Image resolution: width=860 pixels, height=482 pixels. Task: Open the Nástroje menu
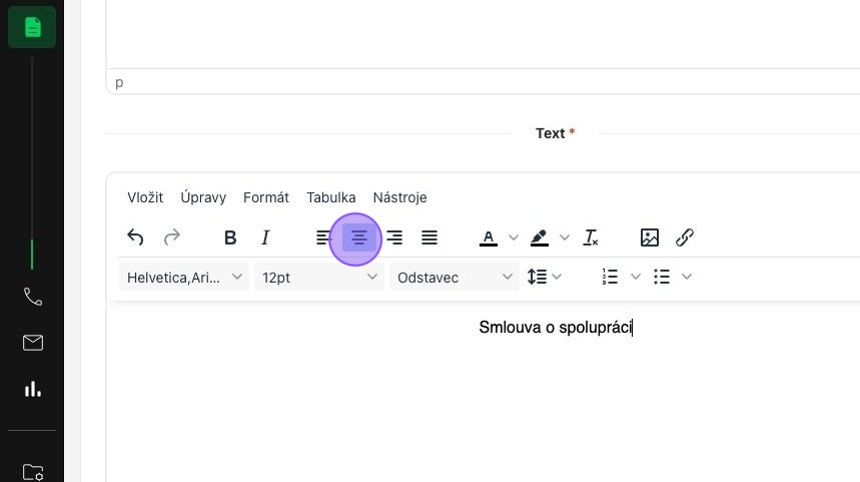[400, 197]
